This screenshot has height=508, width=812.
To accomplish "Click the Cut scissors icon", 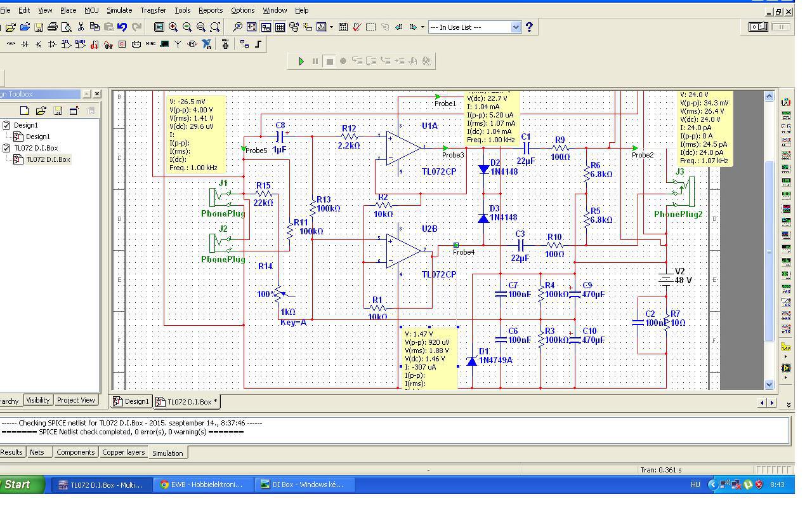I will (x=81, y=27).
